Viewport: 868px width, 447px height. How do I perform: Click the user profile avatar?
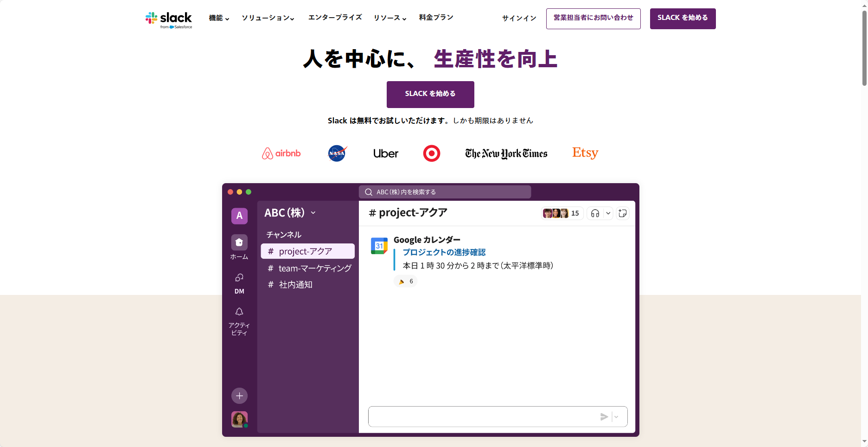coord(239,419)
